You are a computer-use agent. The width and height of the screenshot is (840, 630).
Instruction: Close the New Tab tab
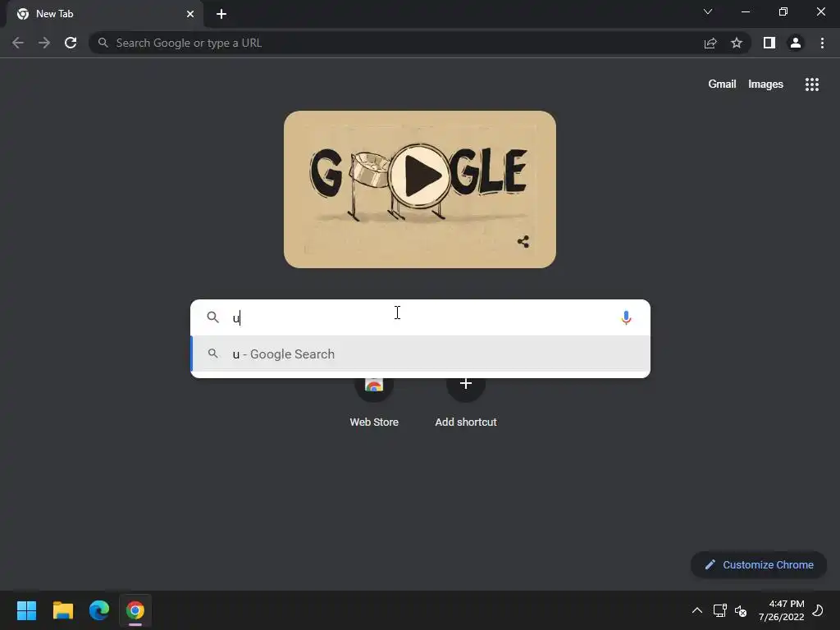point(190,14)
